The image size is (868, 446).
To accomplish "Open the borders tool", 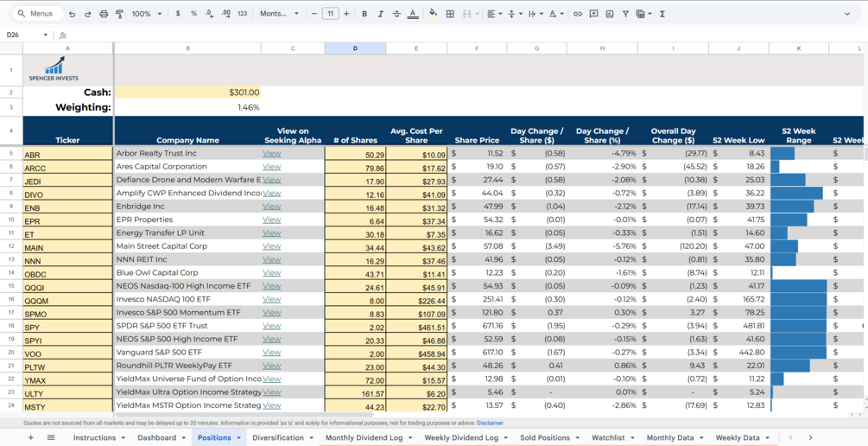I will point(450,14).
